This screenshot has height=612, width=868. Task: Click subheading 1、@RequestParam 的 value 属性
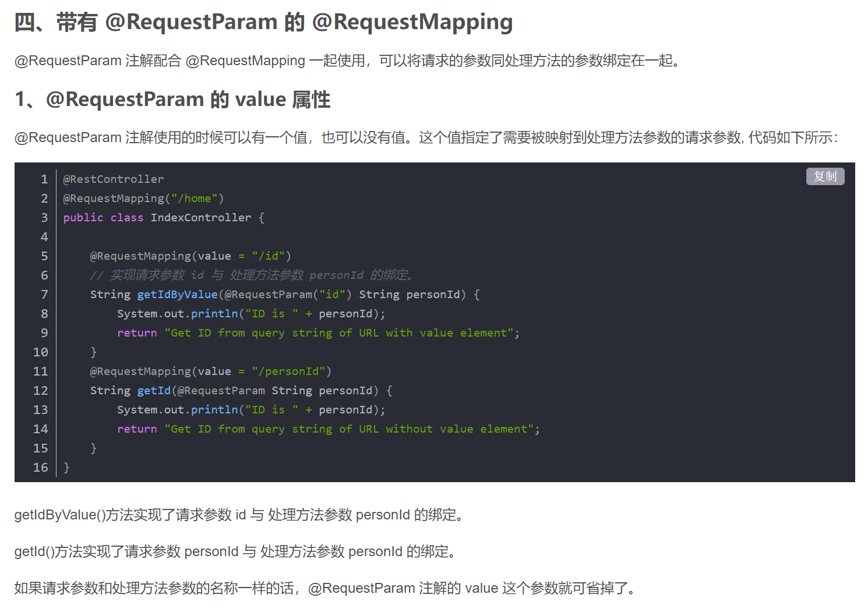point(172,100)
